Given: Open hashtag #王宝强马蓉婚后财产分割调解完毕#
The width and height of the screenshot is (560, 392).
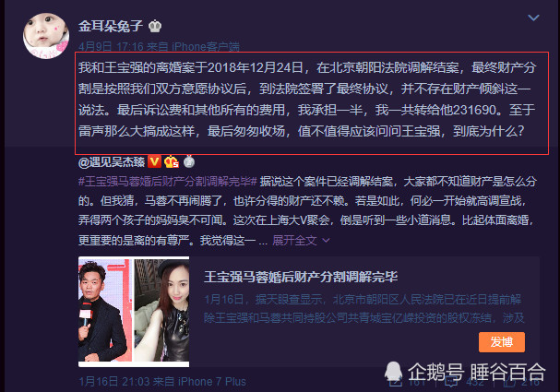Looking at the screenshot, I should coord(168,182).
